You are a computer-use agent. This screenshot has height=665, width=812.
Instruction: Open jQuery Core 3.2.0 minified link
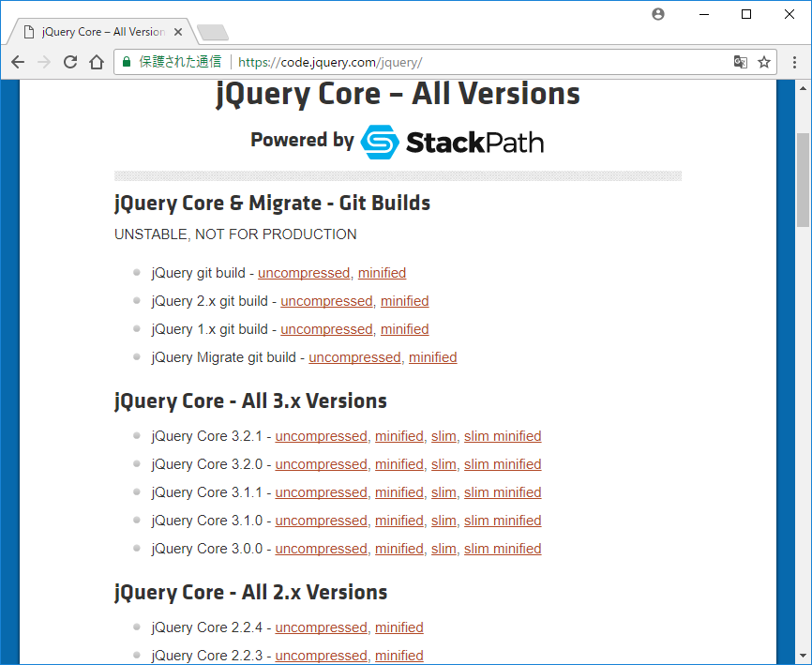pyautogui.click(x=399, y=464)
